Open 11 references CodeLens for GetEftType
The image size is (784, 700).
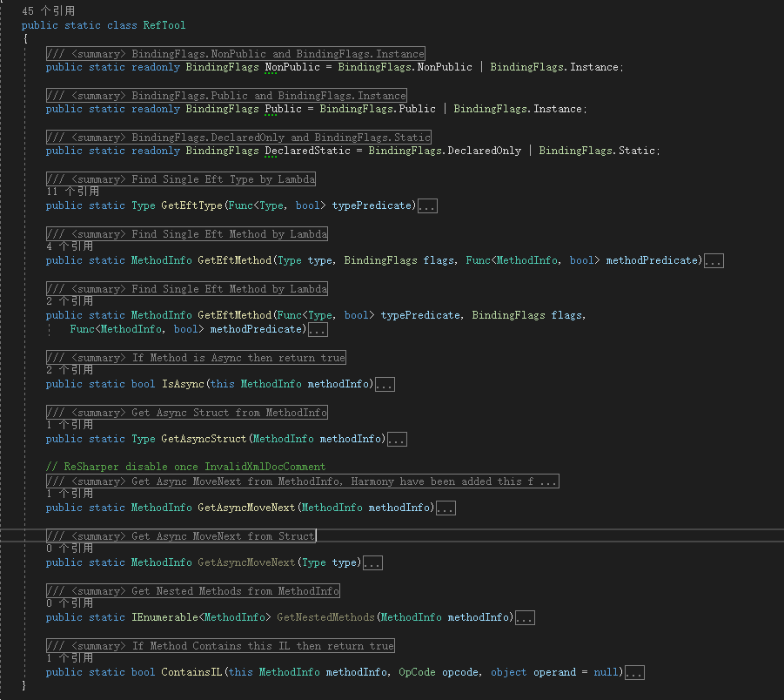click(x=73, y=192)
